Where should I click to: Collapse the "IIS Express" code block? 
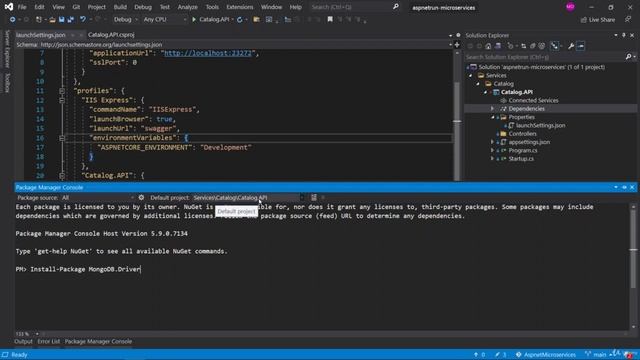tap(62, 100)
